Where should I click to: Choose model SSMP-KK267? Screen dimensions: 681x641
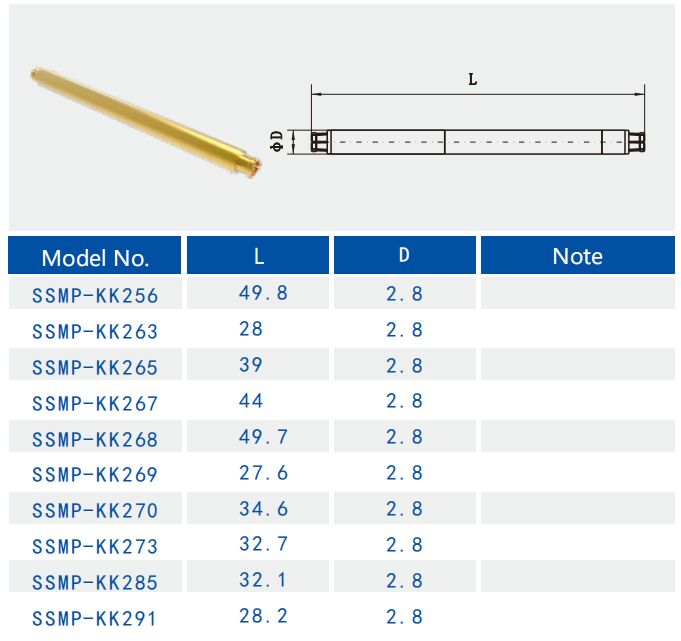pos(95,403)
